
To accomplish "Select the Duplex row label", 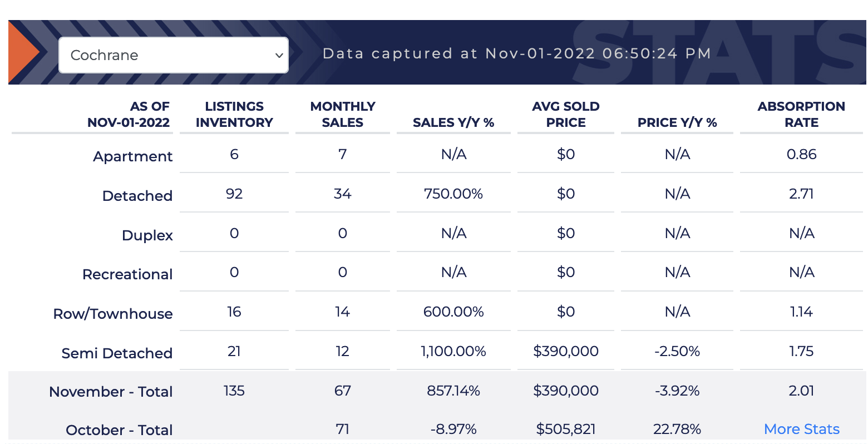I will [x=147, y=235].
